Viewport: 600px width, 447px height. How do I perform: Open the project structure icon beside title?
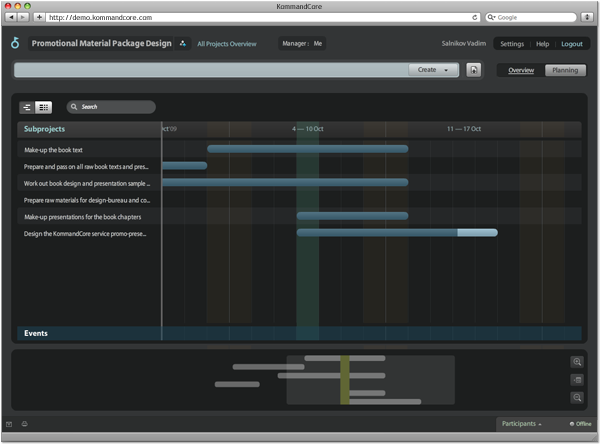click(x=183, y=44)
